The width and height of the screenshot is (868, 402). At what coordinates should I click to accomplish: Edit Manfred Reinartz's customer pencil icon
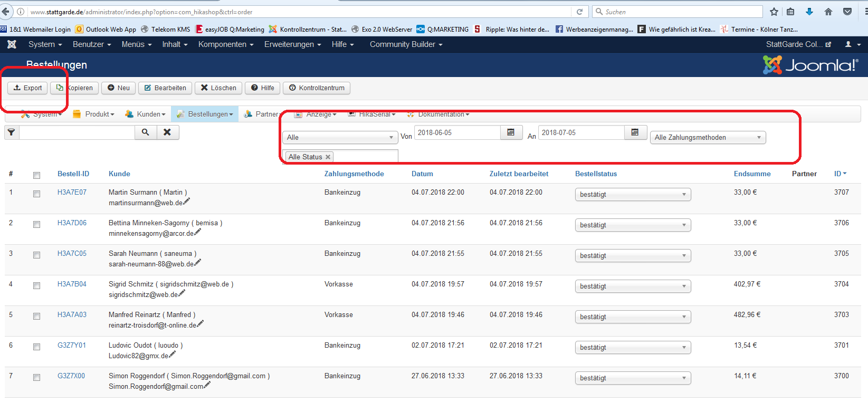pos(200,323)
